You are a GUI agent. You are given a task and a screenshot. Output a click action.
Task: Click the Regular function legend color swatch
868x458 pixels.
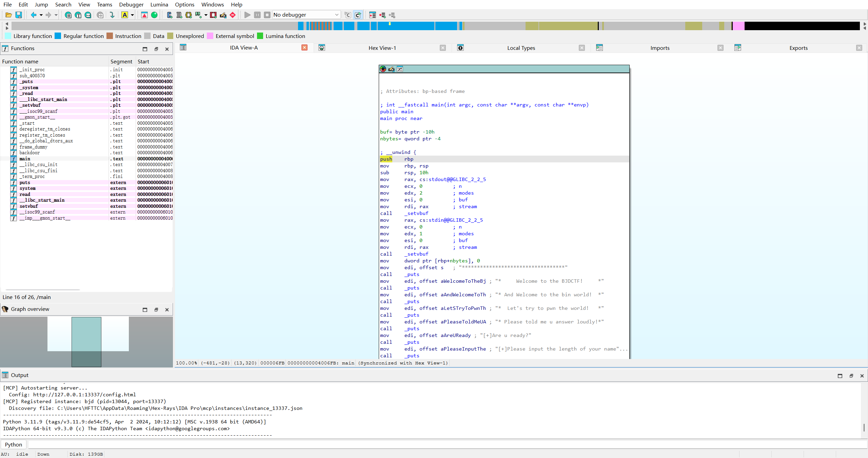[58, 36]
